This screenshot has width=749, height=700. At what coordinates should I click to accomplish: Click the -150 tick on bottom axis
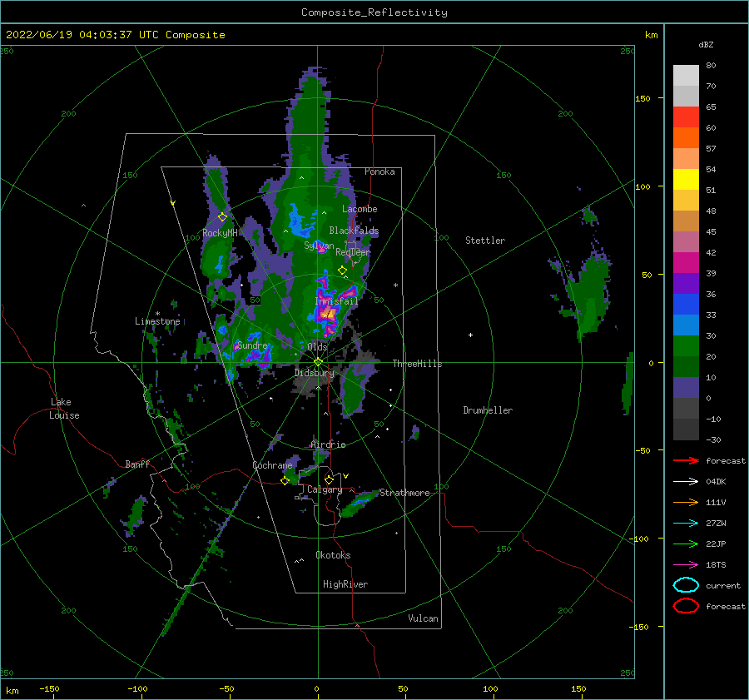(x=49, y=688)
